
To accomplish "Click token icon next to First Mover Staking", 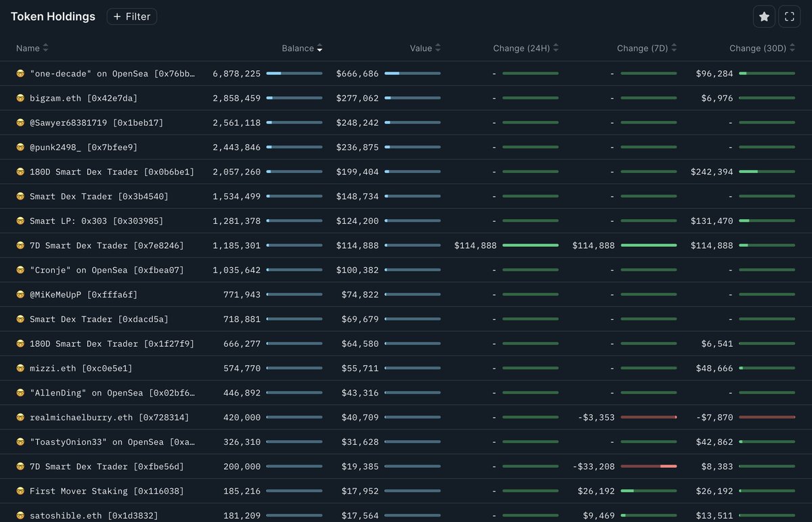I will point(20,492).
